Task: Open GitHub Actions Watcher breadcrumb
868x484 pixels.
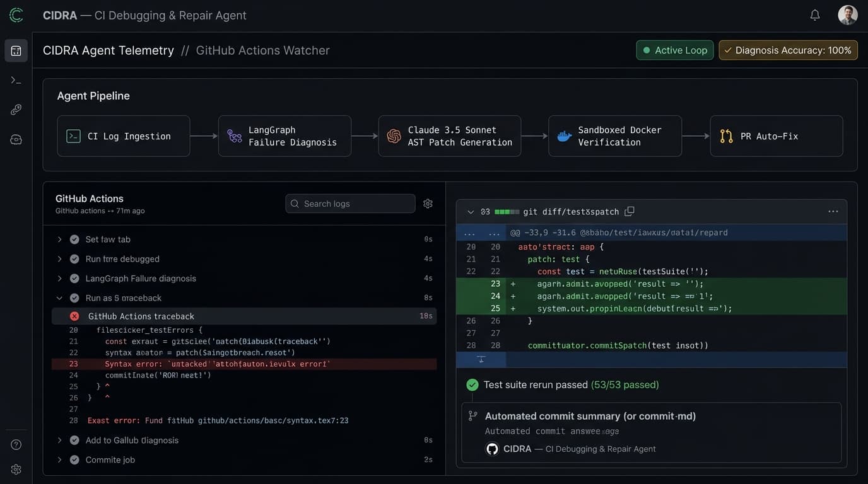Action: 263,50
